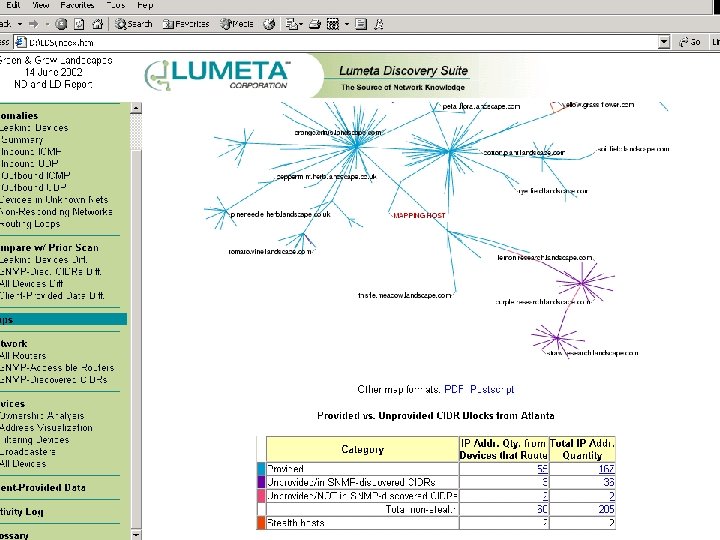The width and height of the screenshot is (720, 540).
Task: Open the All Devices Diff sidebar link
Action: (32, 284)
